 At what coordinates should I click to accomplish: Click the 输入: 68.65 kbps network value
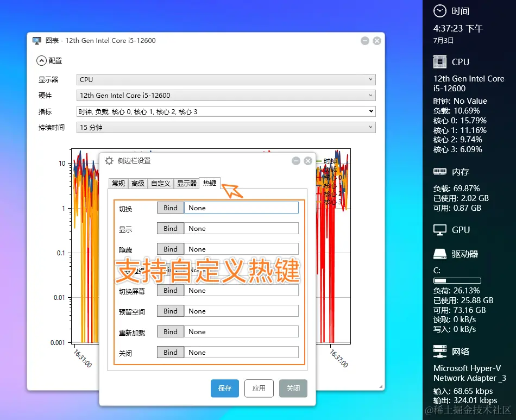463,391
